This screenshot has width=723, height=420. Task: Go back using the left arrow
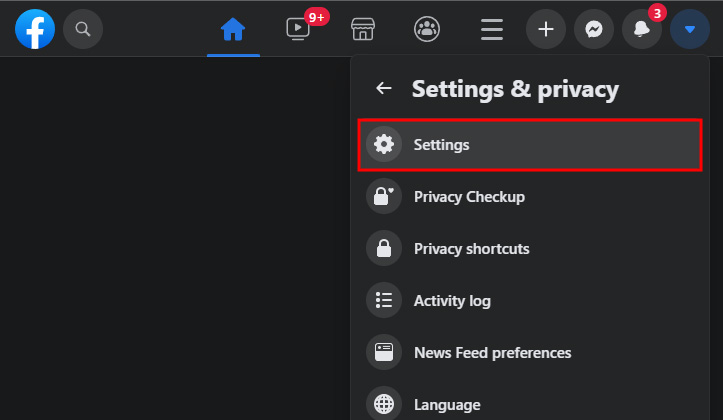click(x=384, y=89)
